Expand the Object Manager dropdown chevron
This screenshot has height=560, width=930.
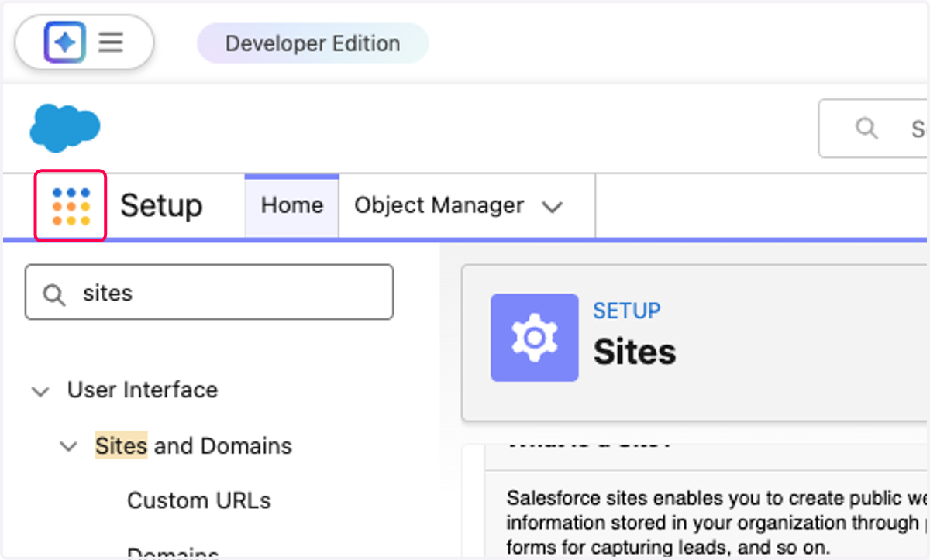tap(552, 207)
